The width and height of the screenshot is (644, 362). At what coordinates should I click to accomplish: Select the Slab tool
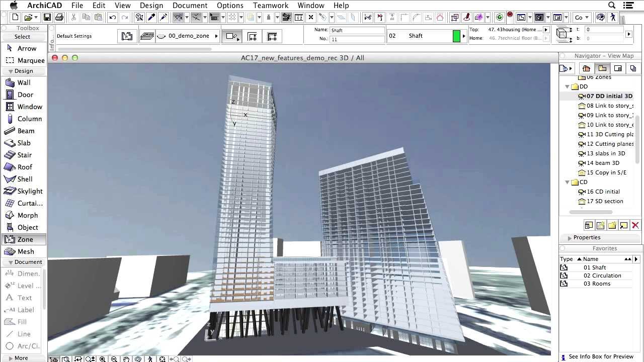[x=23, y=143]
